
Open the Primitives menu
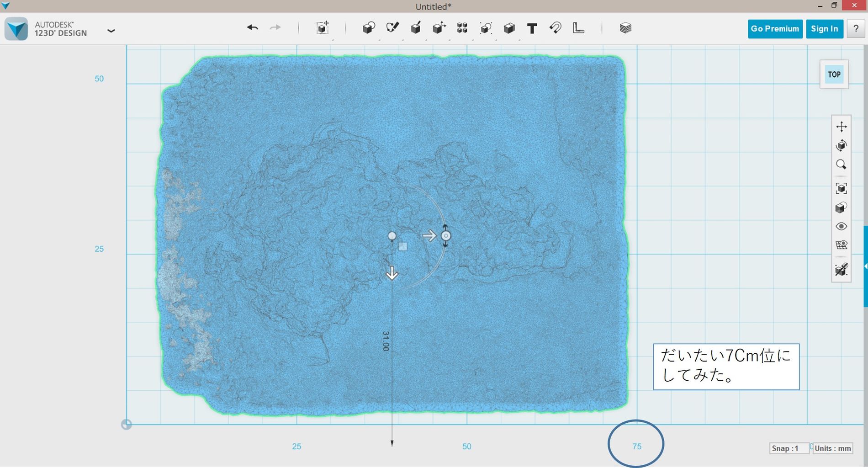369,28
